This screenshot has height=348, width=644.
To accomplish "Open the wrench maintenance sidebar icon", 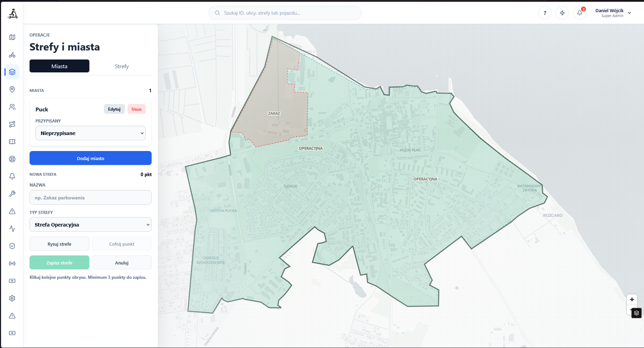I will [x=12, y=194].
